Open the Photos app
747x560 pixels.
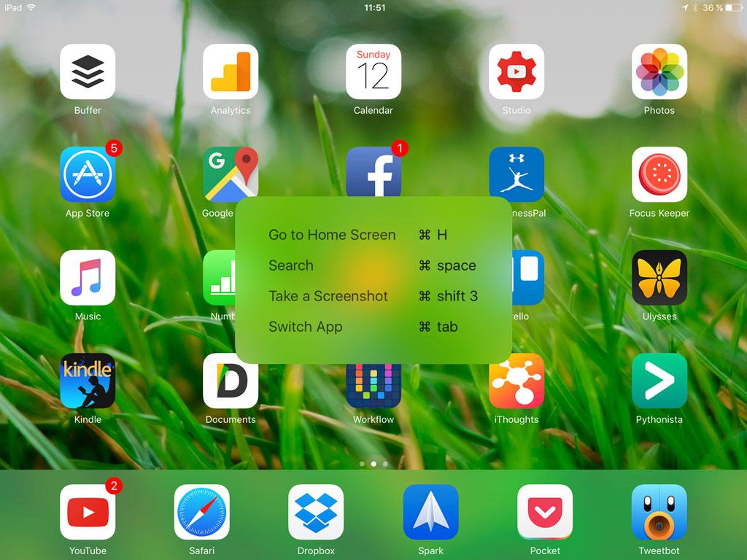pyautogui.click(x=659, y=71)
